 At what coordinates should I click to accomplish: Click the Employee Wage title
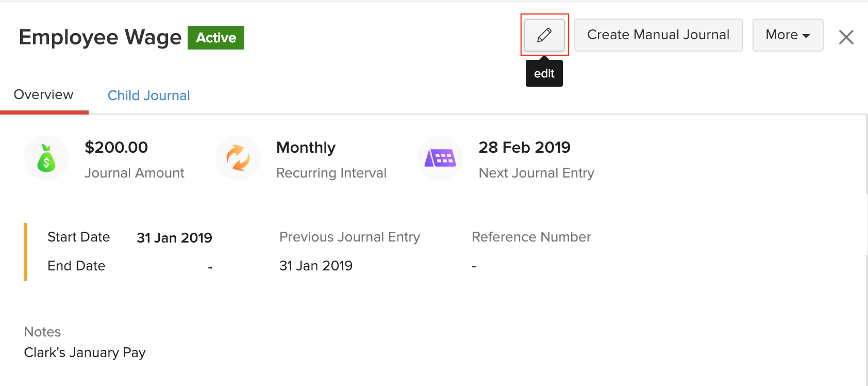point(100,37)
